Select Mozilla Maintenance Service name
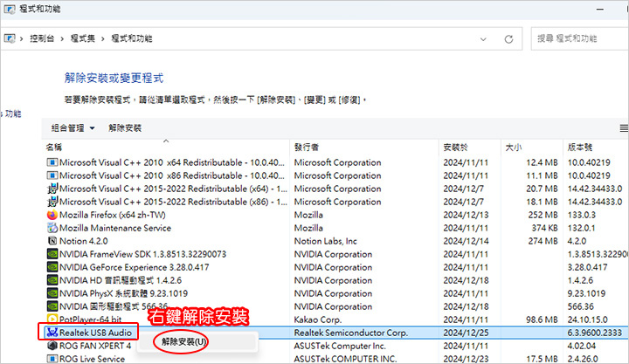The width and height of the screenshot is (629, 364). coord(115,228)
